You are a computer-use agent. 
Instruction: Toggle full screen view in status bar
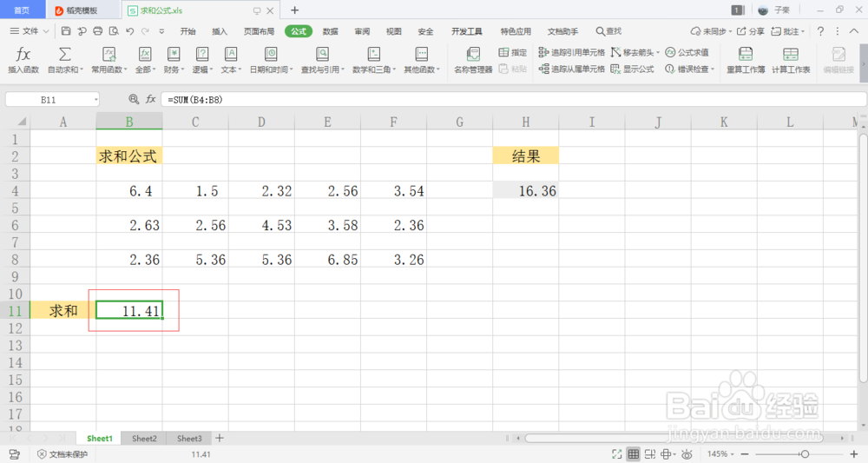click(616, 454)
